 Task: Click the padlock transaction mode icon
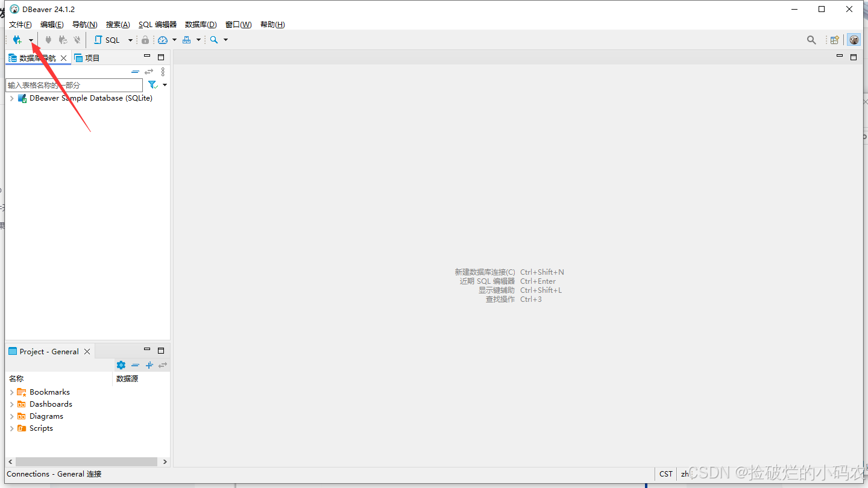[x=145, y=40]
